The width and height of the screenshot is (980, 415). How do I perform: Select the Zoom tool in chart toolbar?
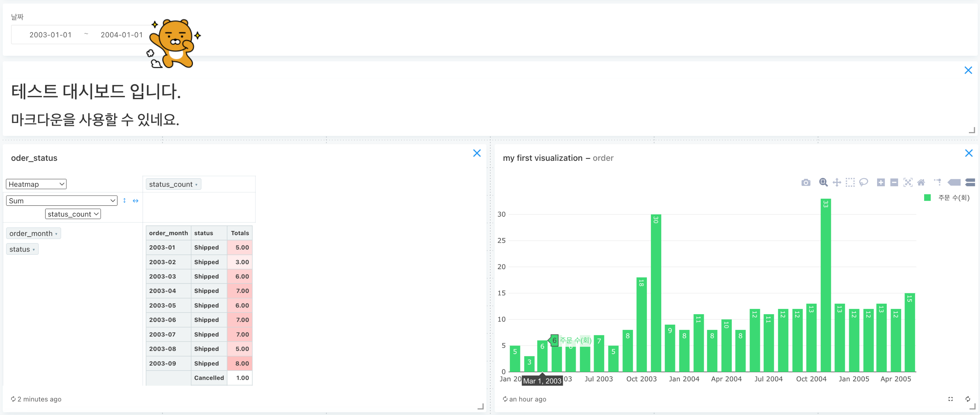(x=823, y=182)
